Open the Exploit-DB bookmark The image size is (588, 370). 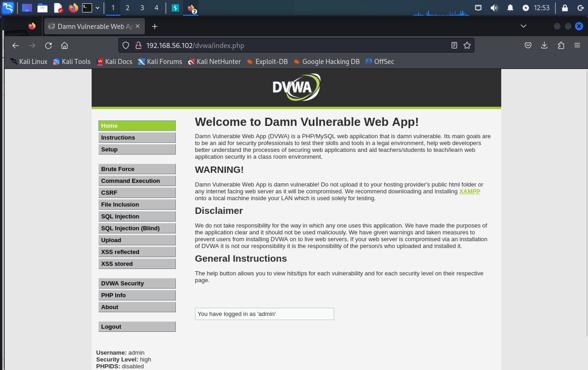[x=267, y=62]
